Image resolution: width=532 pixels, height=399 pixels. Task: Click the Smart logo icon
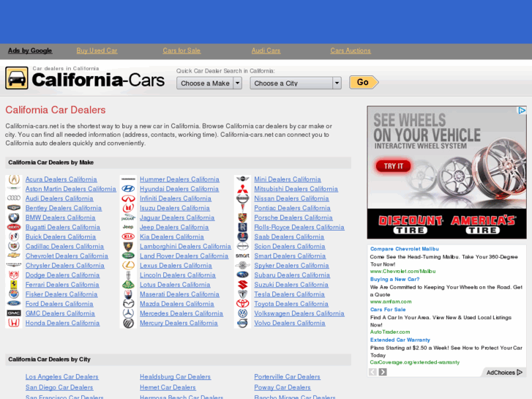click(243, 256)
